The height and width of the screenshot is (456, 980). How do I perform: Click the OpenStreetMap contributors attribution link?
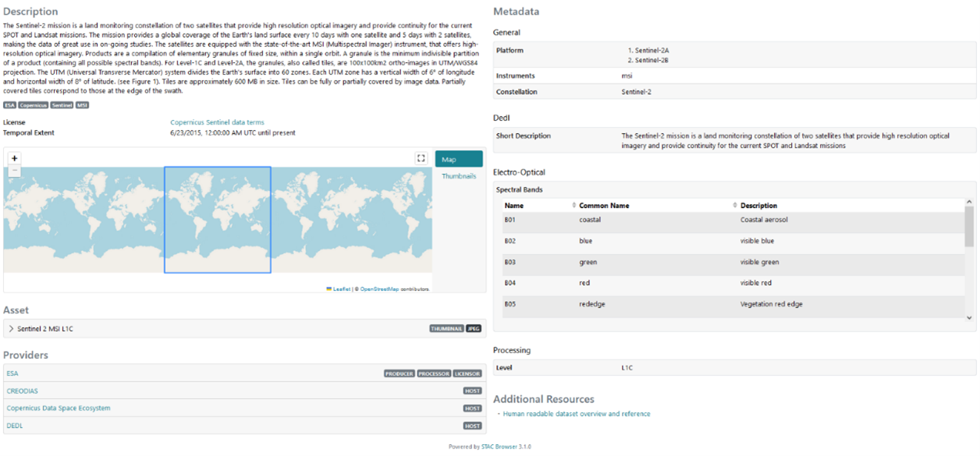pyautogui.click(x=381, y=287)
